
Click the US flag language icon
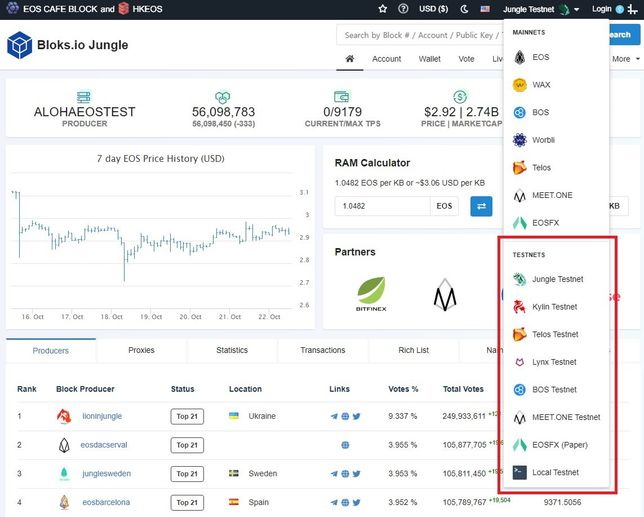pos(485,9)
